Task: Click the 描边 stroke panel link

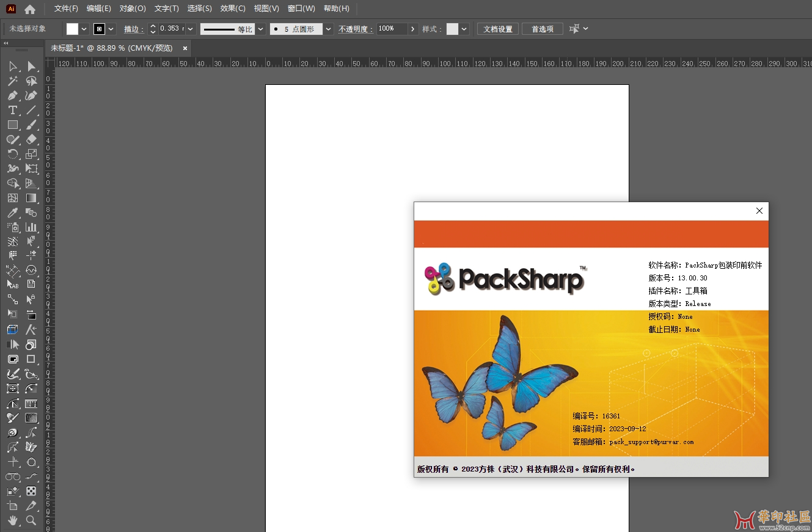Action: (x=133, y=29)
